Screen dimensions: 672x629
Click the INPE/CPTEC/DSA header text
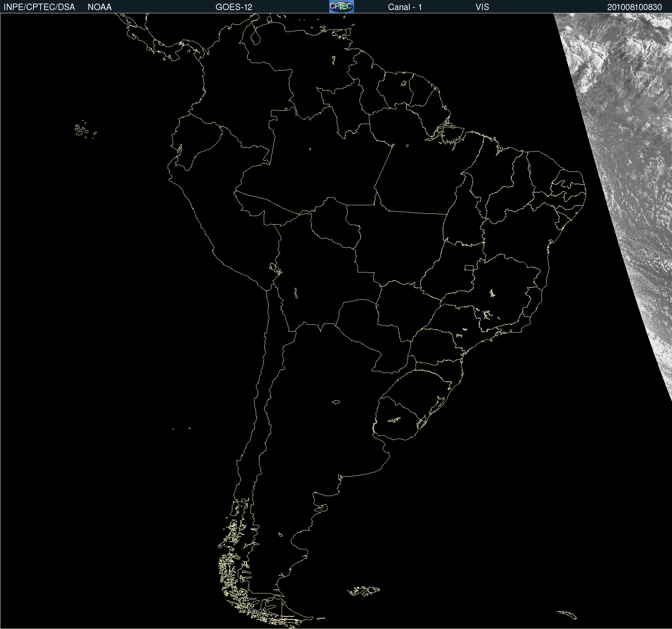pyautogui.click(x=39, y=7)
